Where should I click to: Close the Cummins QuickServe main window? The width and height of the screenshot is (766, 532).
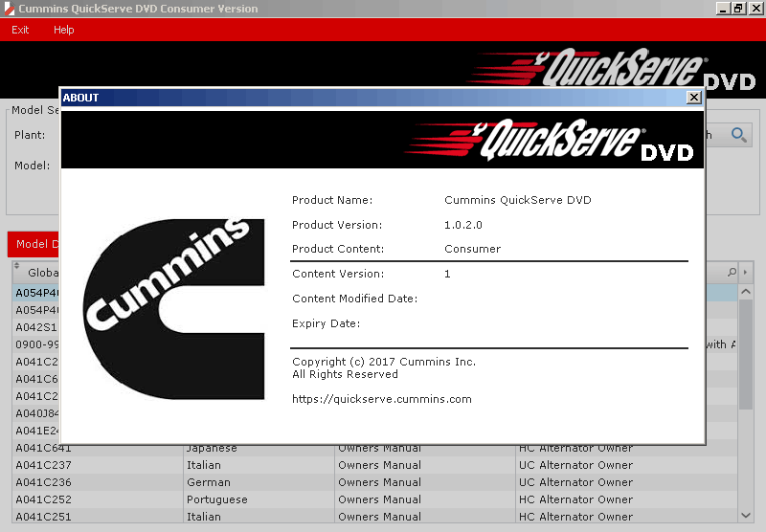755,9
